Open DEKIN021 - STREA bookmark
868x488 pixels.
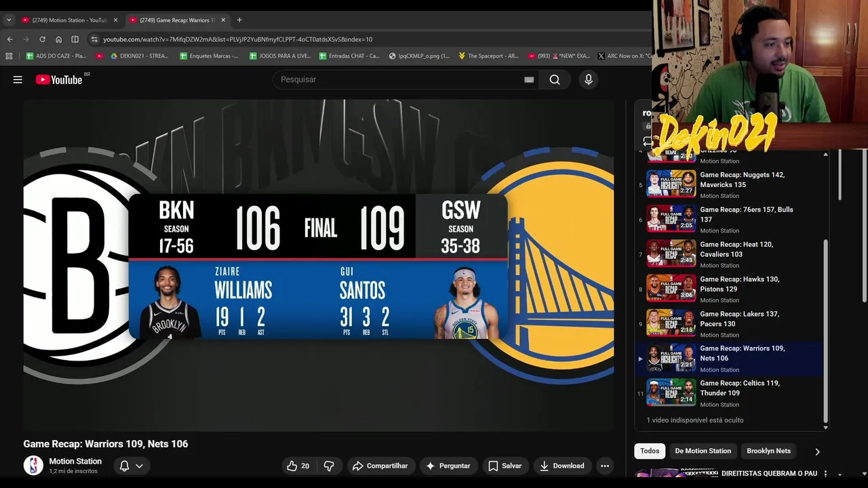140,56
